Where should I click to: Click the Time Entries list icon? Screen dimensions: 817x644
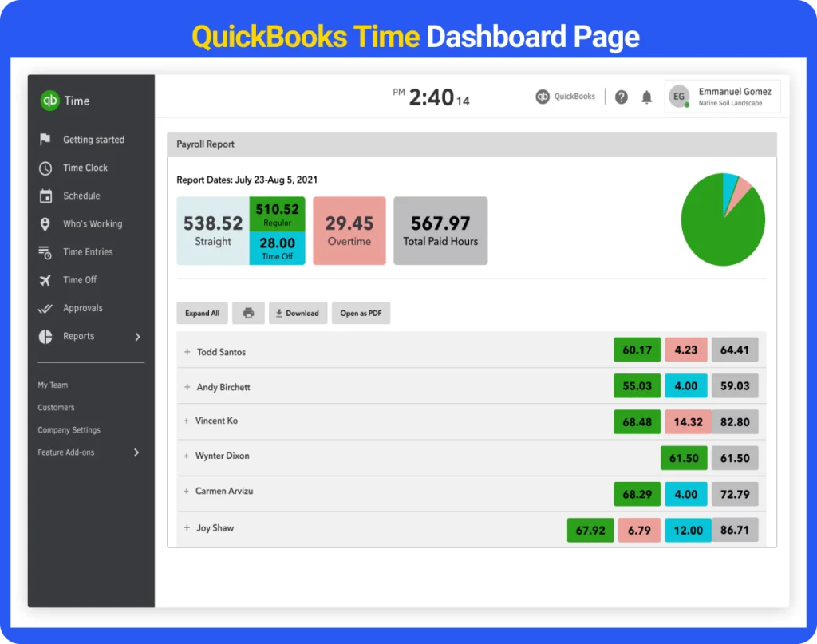[x=45, y=252]
